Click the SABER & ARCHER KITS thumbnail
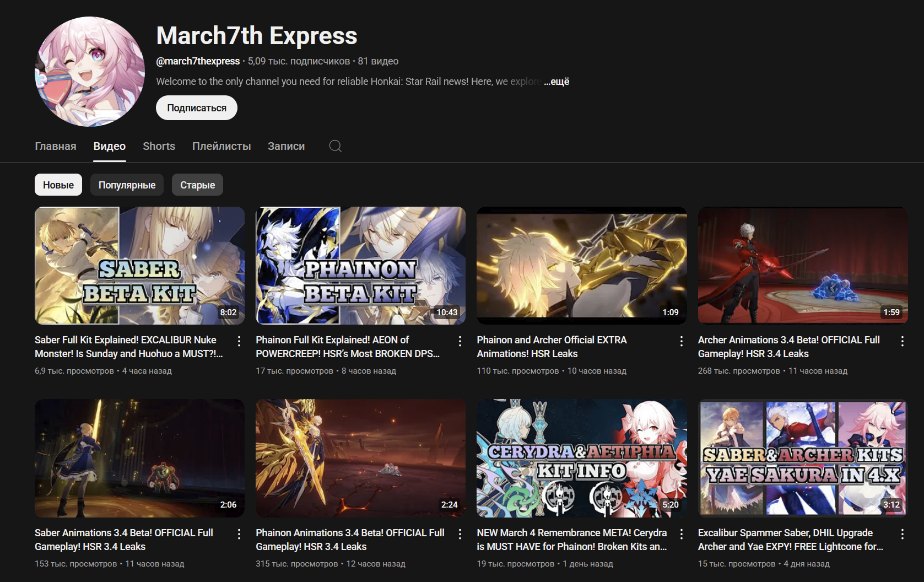 (803, 459)
